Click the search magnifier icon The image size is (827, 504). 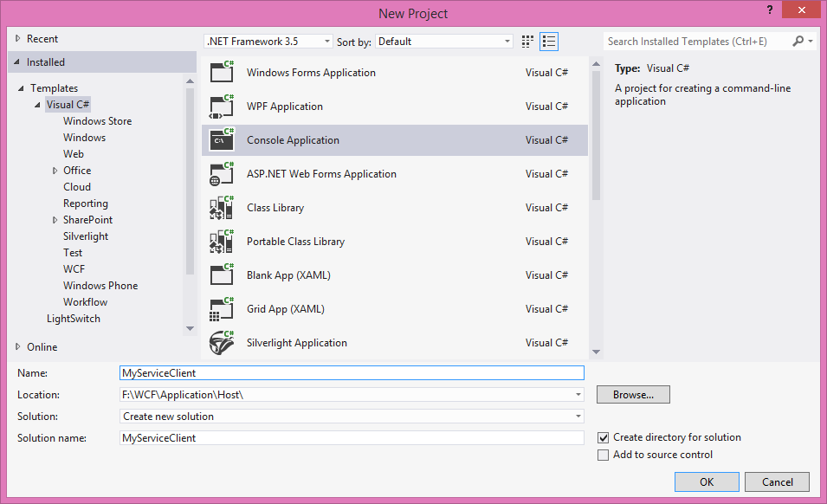(798, 41)
